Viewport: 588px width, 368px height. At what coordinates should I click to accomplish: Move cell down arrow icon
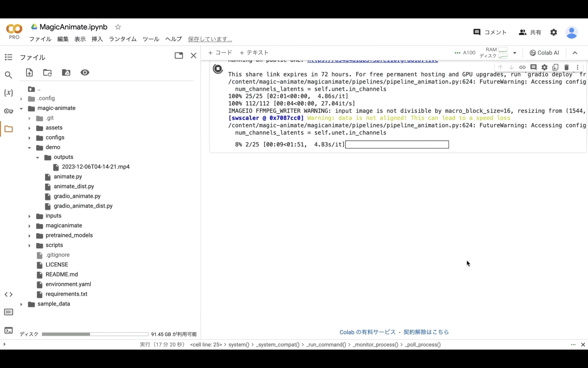511,67
